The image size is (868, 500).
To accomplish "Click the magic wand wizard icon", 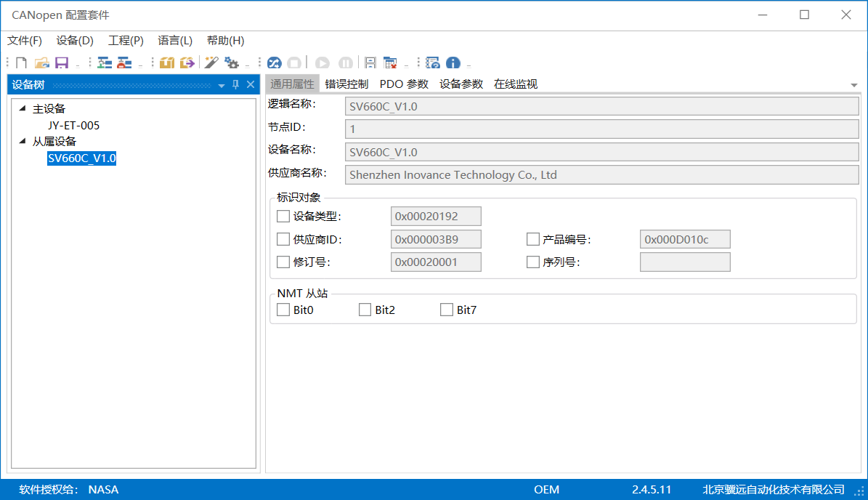I will pyautogui.click(x=211, y=62).
